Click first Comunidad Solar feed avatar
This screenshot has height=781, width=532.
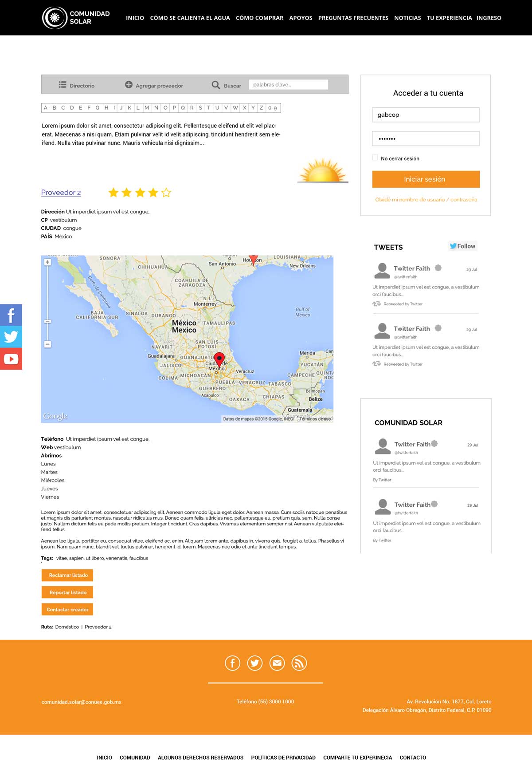pos(383,446)
